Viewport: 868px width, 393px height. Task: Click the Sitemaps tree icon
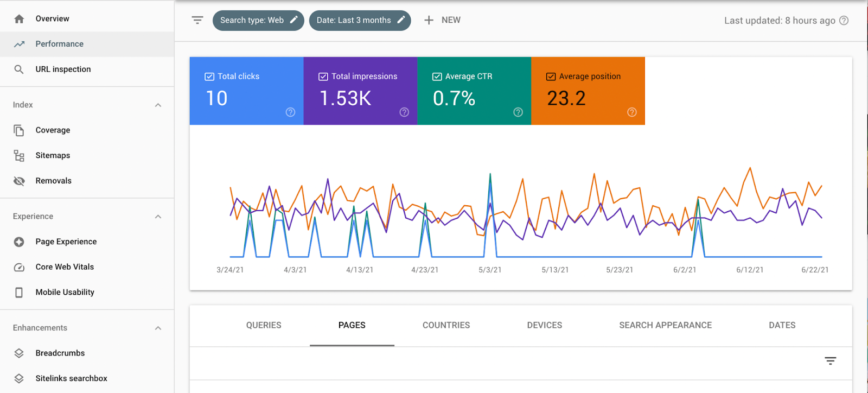coord(19,156)
